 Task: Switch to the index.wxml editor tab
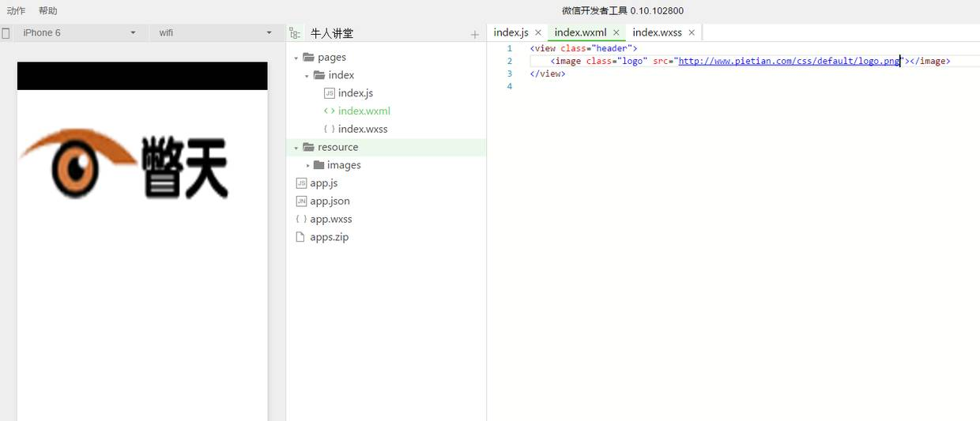(x=580, y=32)
